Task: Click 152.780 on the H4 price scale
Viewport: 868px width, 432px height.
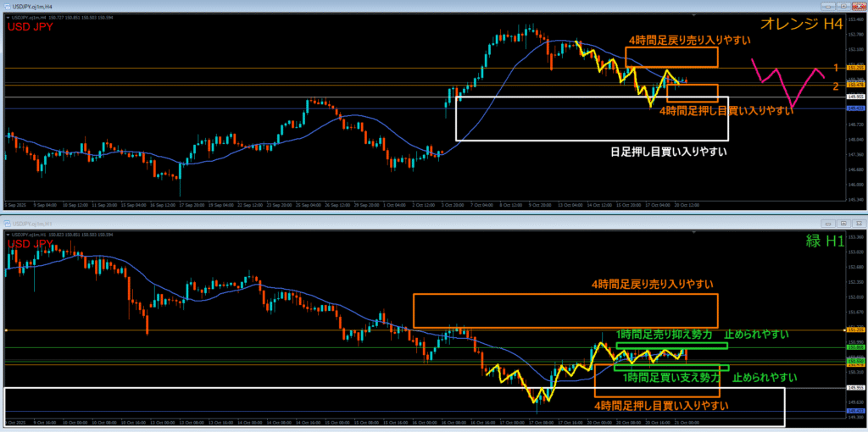Action: pyautogui.click(x=854, y=34)
